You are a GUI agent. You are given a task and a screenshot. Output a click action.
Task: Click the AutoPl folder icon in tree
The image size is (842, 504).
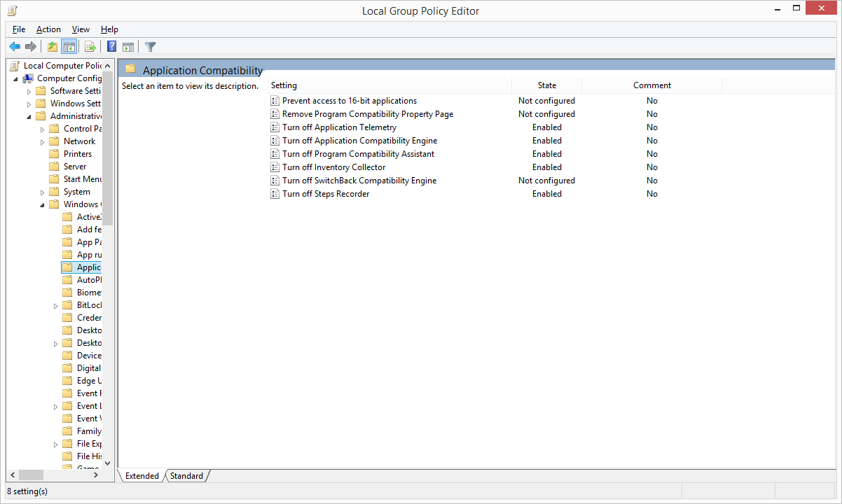pyautogui.click(x=67, y=280)
